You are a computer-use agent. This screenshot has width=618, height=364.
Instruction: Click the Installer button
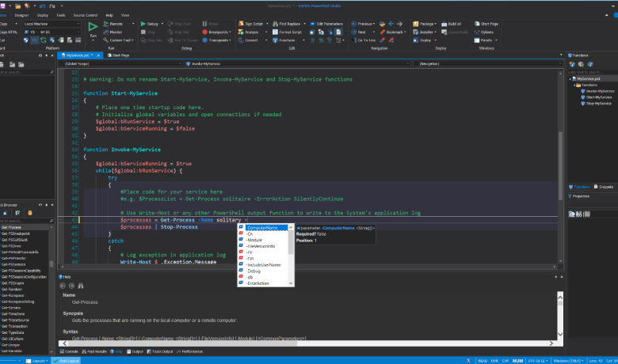425,32
